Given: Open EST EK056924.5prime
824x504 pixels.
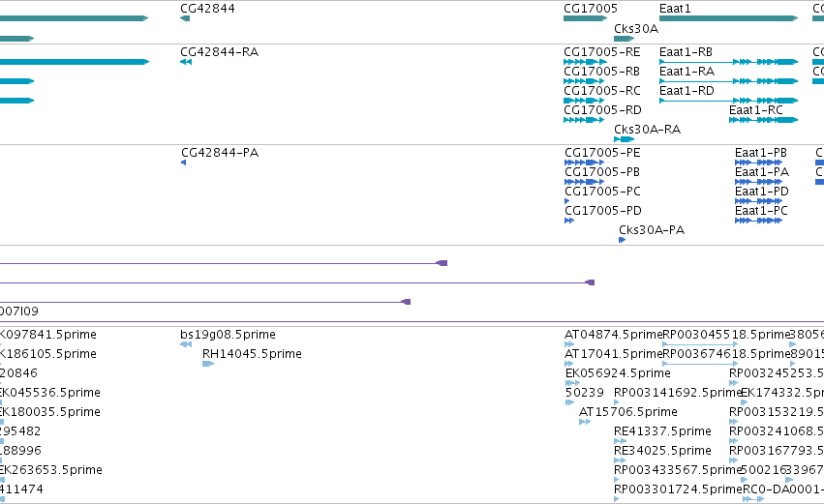Looking at the screenshot, I should click(618, 373).
